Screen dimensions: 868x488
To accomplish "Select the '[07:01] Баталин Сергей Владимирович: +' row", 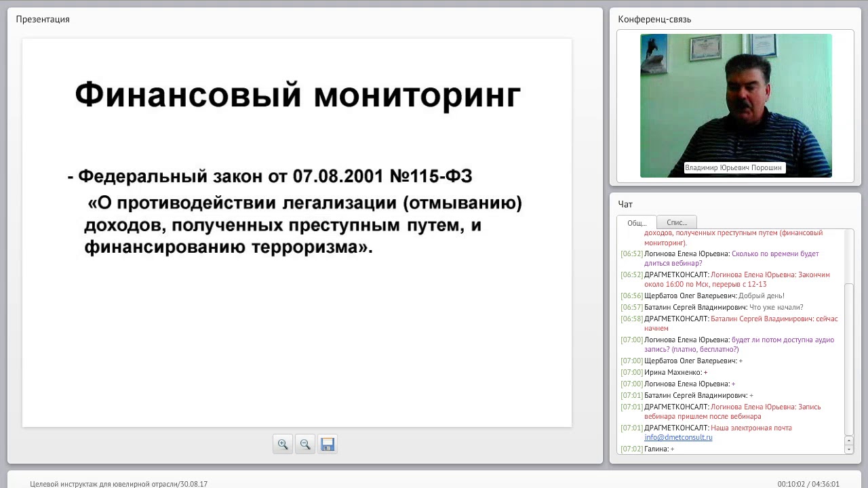I will (x=687, y=395).
